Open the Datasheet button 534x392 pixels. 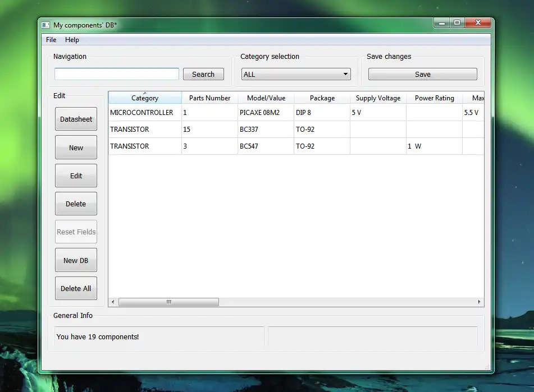(x=76, y=119)
